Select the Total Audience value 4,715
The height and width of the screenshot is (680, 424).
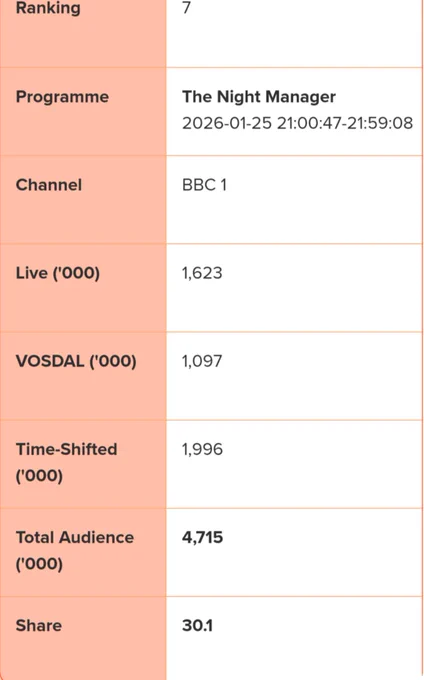point(202,538)
